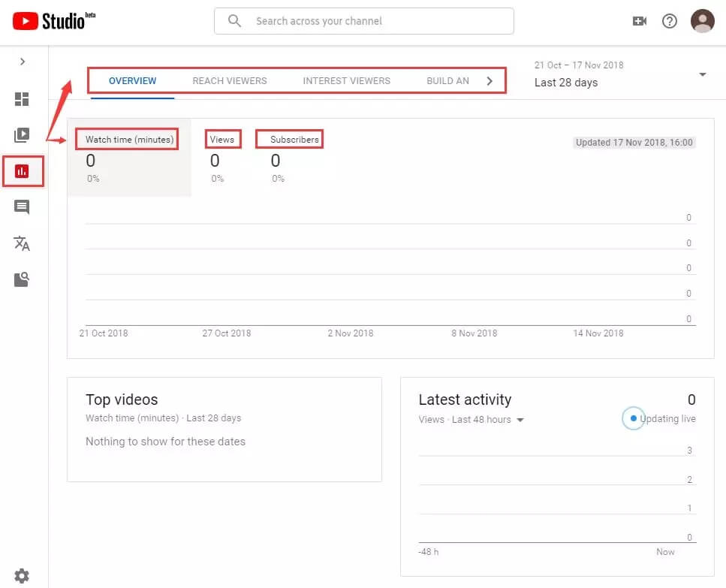Image resolution: width=726 pixels, height=588 pixels.
Task: Switch to the Reach Viewers tab
Action: point(229,80)
